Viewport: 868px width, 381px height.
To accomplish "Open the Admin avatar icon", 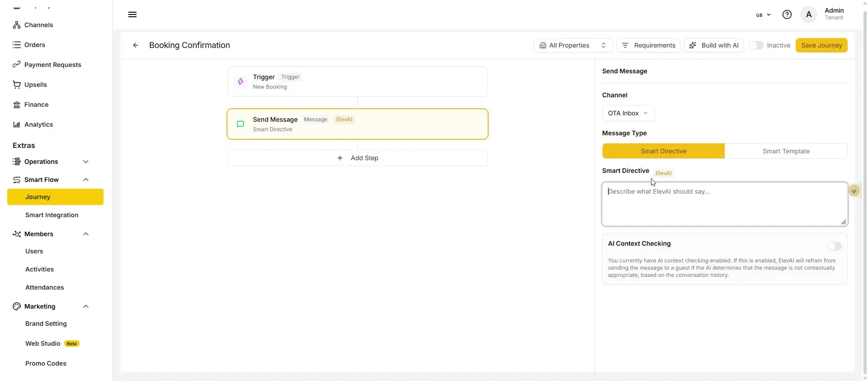I will [809, 14].
